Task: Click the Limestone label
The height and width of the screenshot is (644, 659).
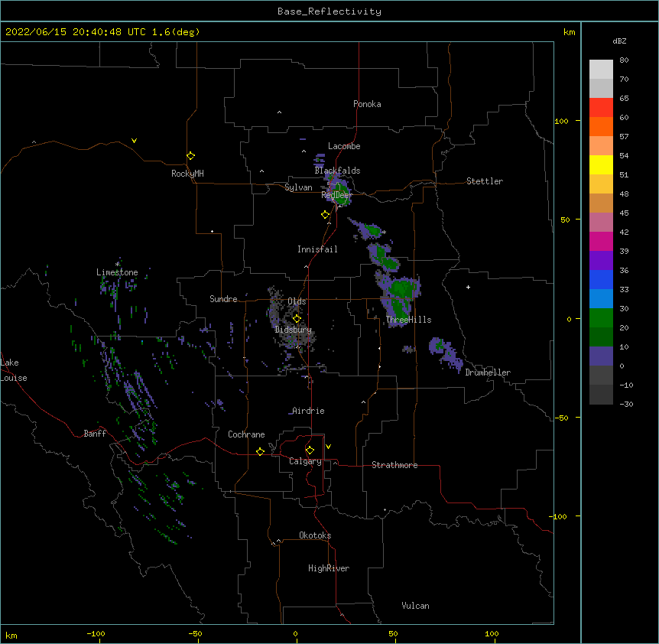Action: pos(117,272)
